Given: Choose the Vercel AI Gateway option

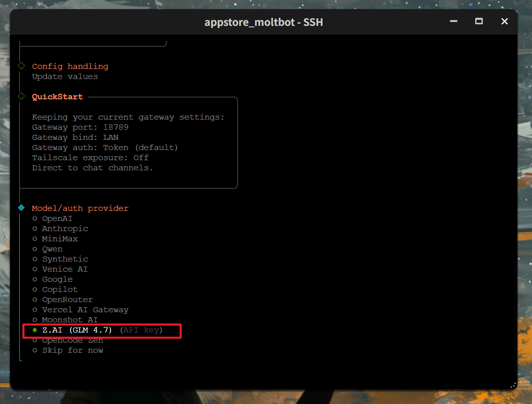Looking at the screenshot, I should tap(81, 310).
